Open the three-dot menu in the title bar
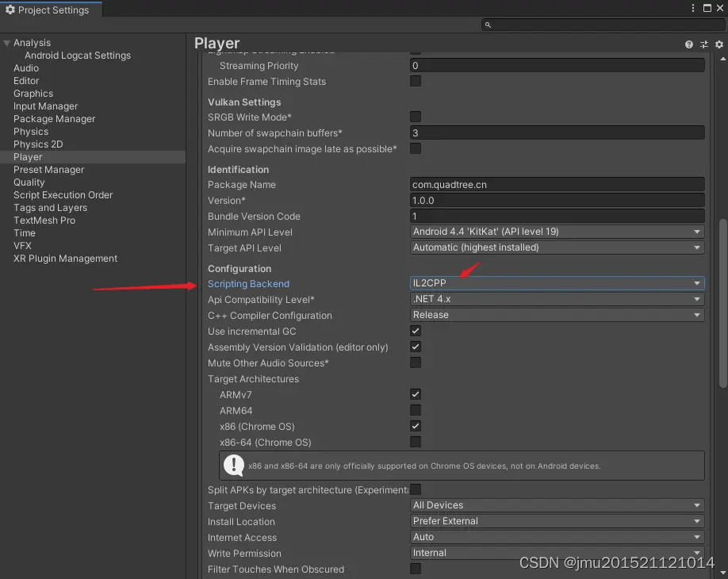728x579 pixels. pos(694,8)
